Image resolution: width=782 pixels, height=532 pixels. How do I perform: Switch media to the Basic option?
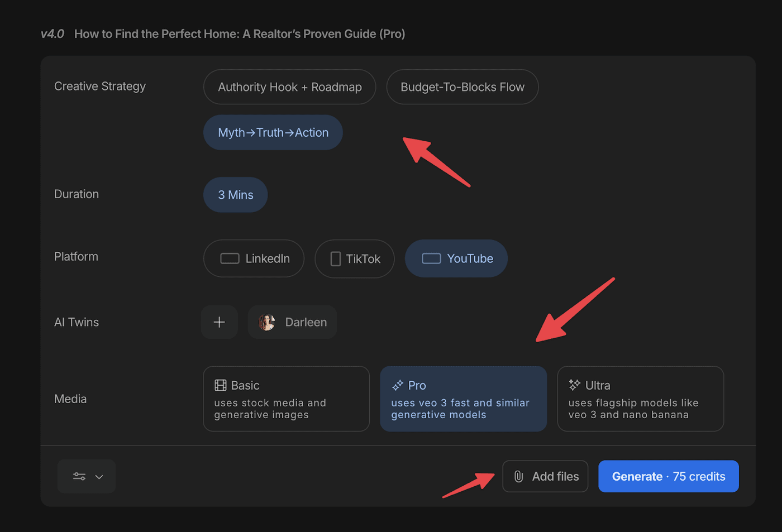[286, 399]
